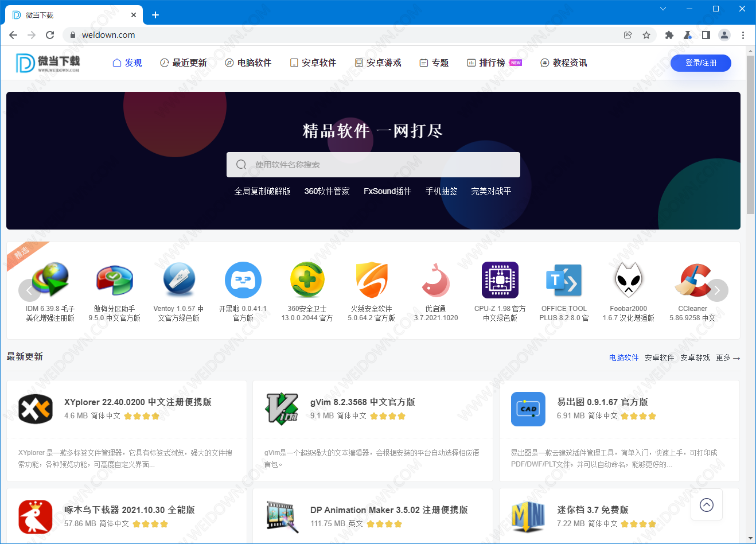Open the 火绒安全软件 app icon

(x=372, y=280)
